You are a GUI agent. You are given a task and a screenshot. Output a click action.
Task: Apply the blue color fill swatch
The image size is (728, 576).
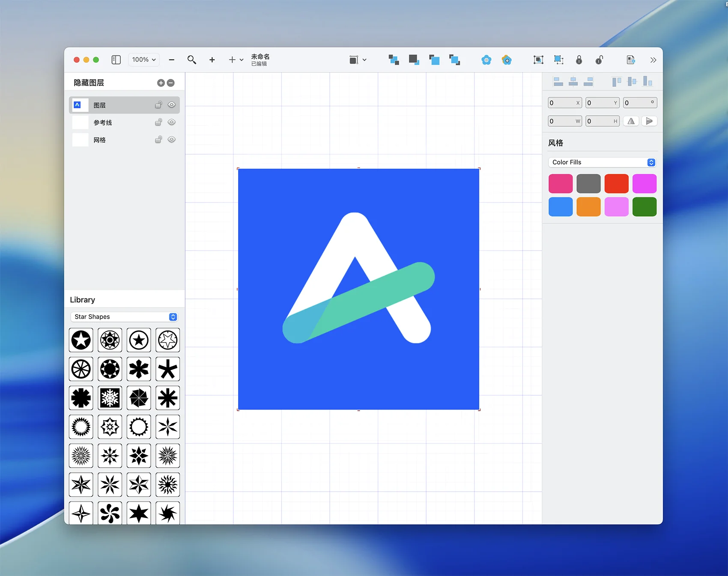[x=561, y=207]
